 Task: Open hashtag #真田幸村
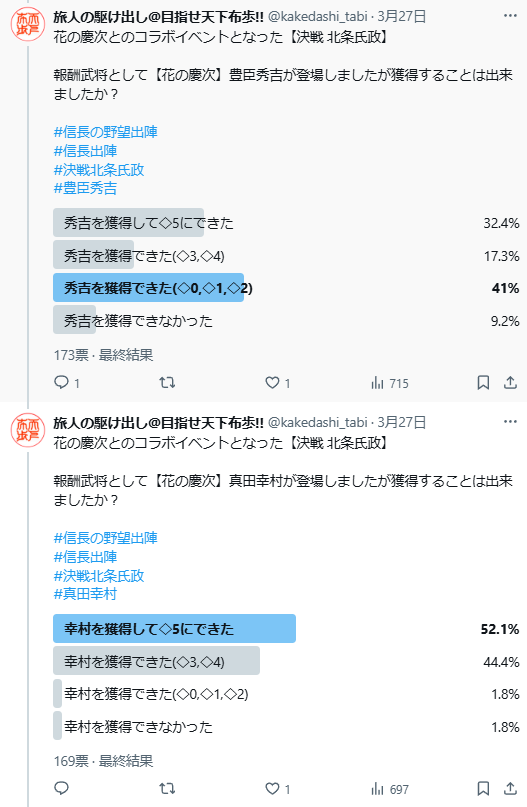85,593
